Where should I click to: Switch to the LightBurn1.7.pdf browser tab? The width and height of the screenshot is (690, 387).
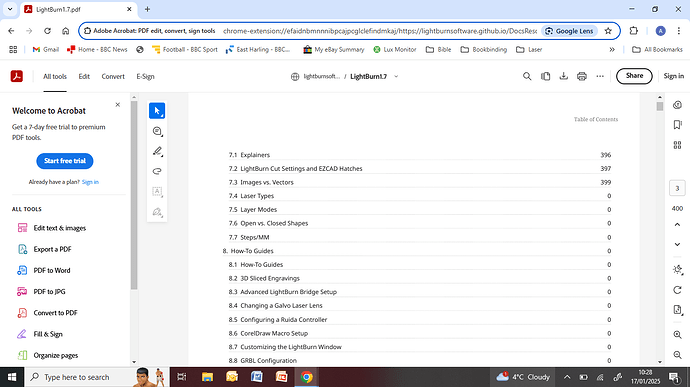click(78, 9)
